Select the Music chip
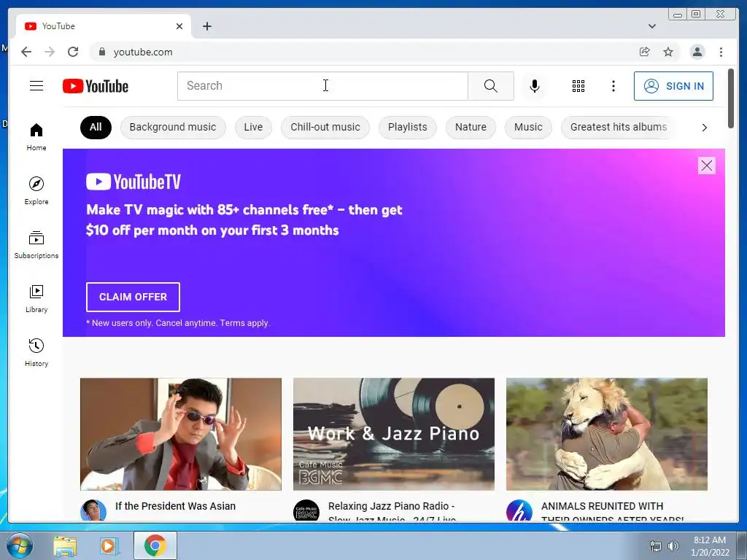747x560 pixels. point(528,127)
